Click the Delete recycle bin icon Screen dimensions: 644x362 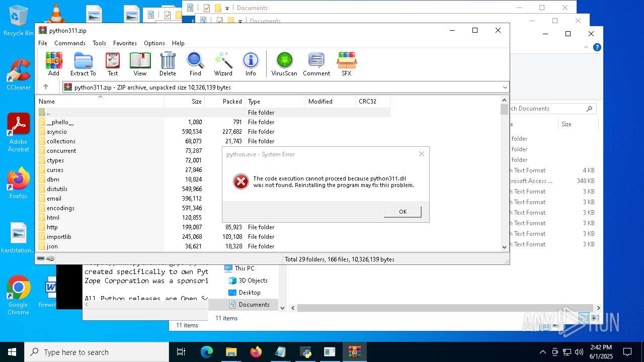pos(168,64)
